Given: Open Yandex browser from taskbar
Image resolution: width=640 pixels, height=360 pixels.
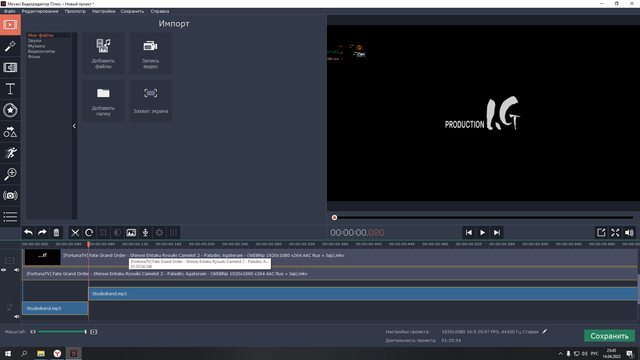Looking at the screenshot, I should [57, 353].
